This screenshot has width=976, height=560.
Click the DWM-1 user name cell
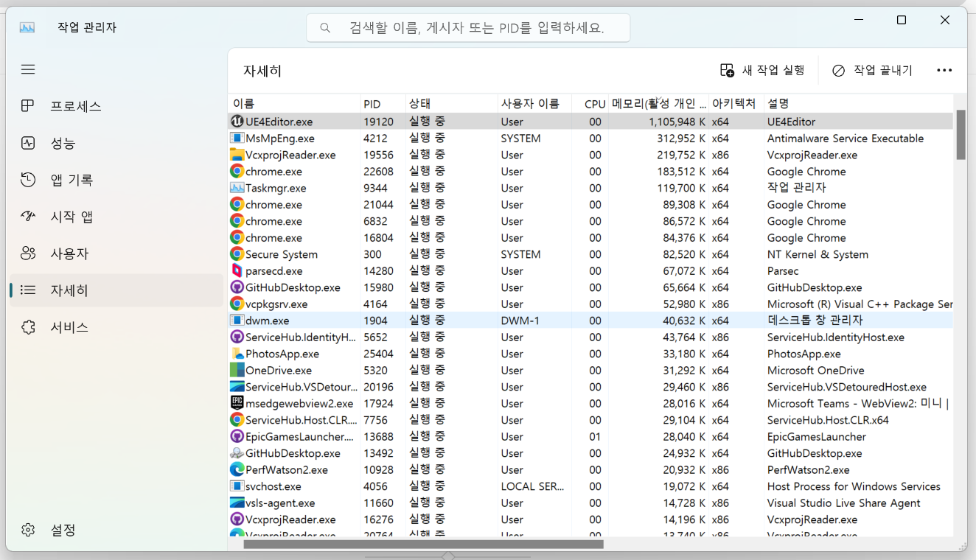point(520,321)
